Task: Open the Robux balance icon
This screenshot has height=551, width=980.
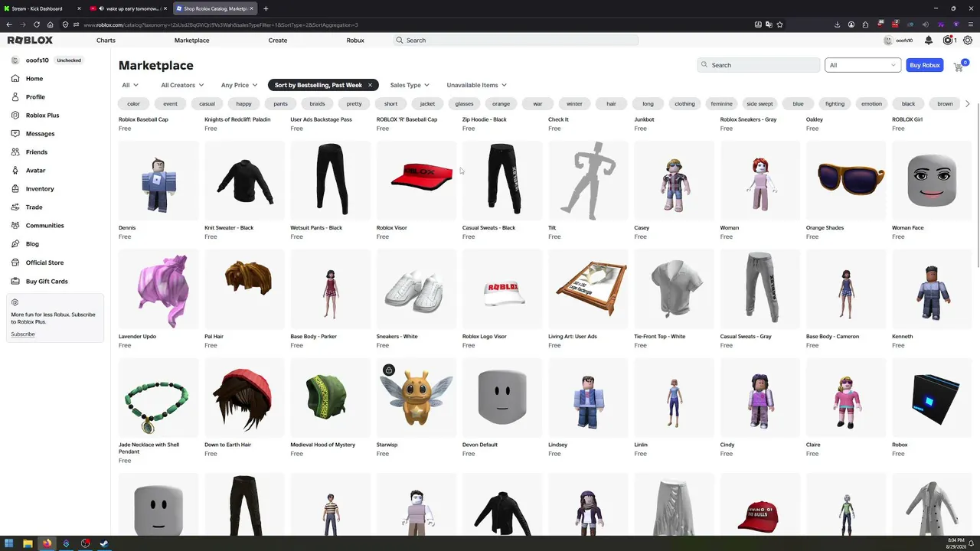Action: pyautogui.click(x=949, y=40)
